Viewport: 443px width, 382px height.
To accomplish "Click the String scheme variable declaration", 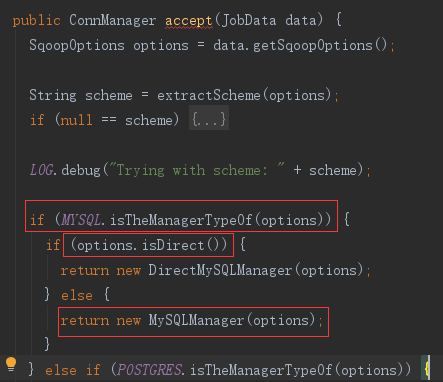I will [x=81, y=96].
